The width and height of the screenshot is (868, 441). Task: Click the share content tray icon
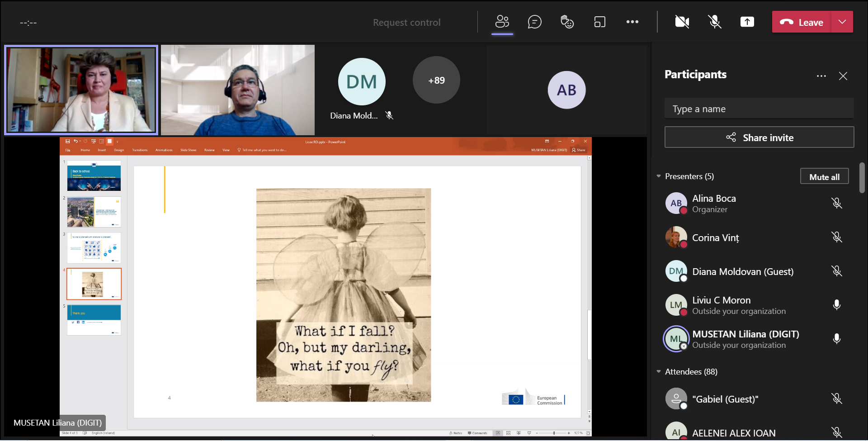coord(747,22)
